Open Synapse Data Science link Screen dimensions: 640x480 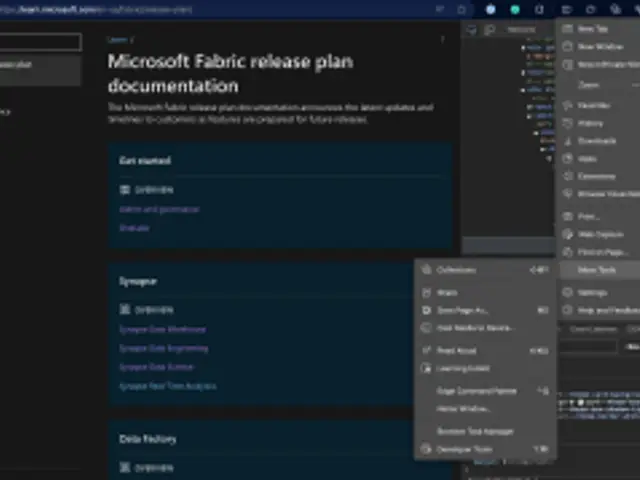coord(156,367)
